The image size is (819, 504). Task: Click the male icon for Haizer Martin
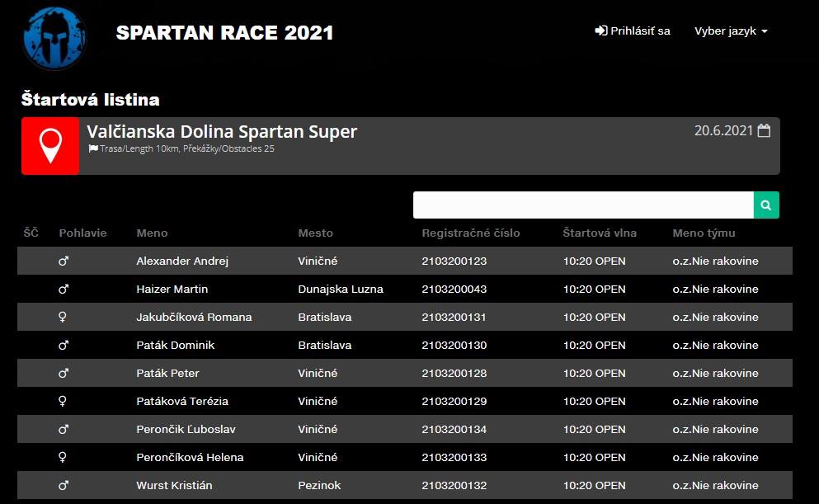tap(64, 289)
